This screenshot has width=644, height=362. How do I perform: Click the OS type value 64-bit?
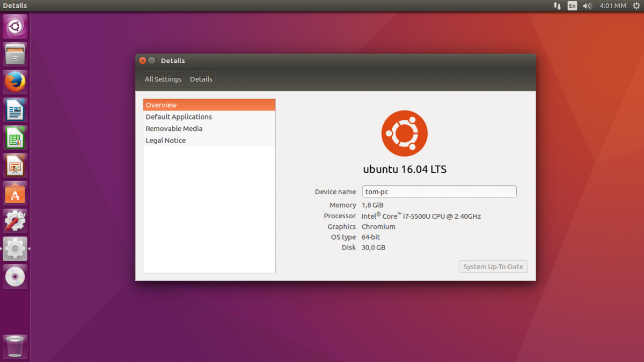click(371, 237)
